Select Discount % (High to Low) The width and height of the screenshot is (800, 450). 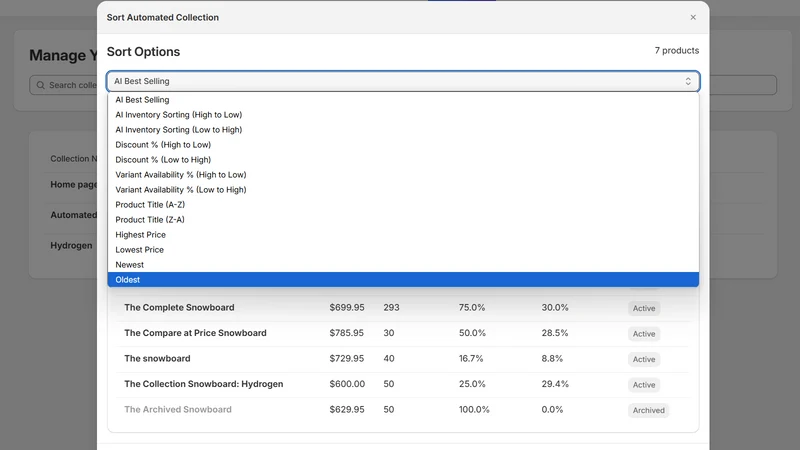click(x=403, y=145)
